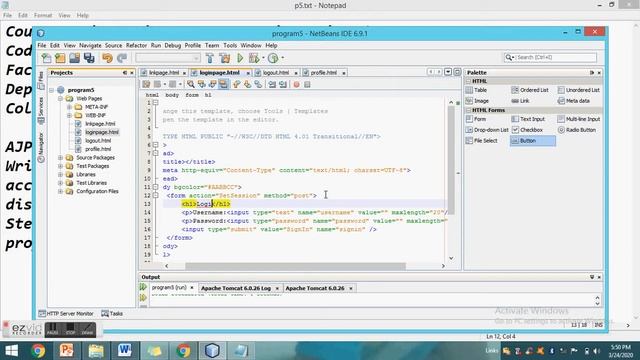Screen dimensions: 640x360
Task: Click the Clean and Build icon
Action: click(224, 58)
